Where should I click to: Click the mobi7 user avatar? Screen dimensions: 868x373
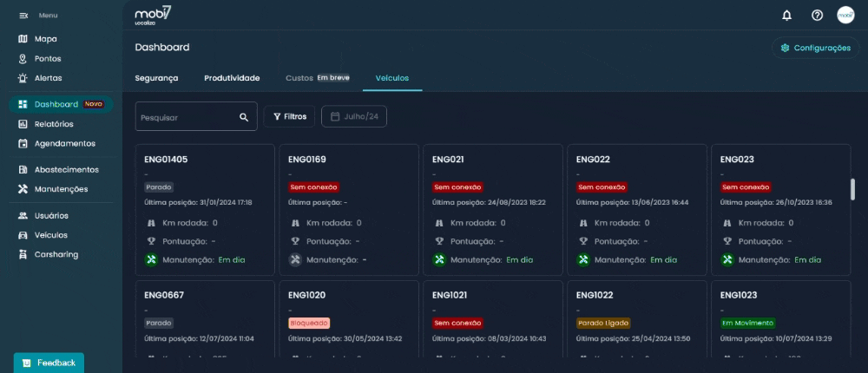pos(845,15)
